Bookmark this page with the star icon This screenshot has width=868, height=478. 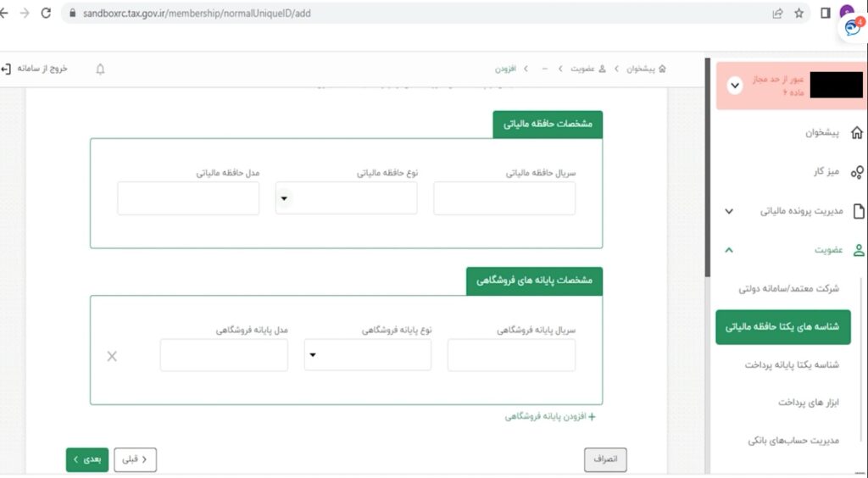coord(798,14)
